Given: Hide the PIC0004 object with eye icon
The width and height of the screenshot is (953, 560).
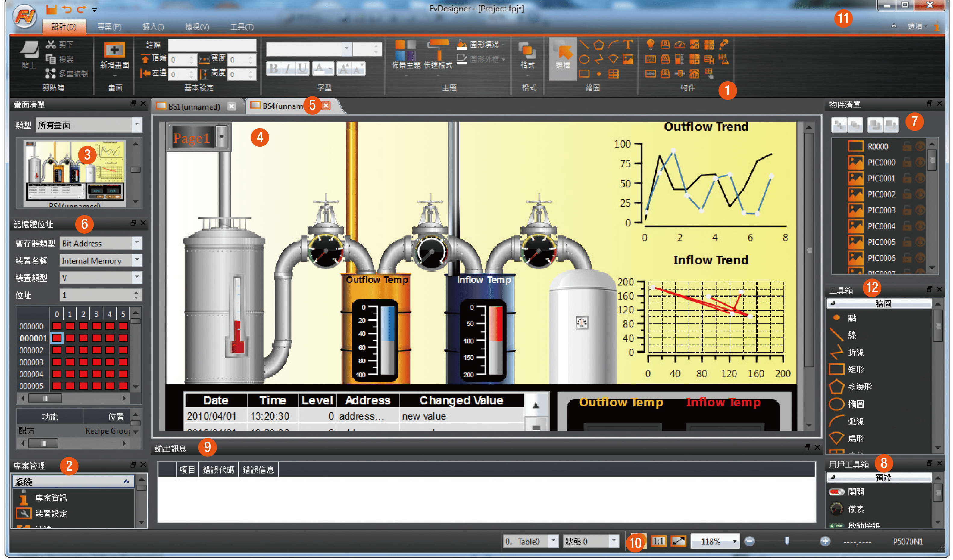Looking at the screenshot, I should point(920,226).
